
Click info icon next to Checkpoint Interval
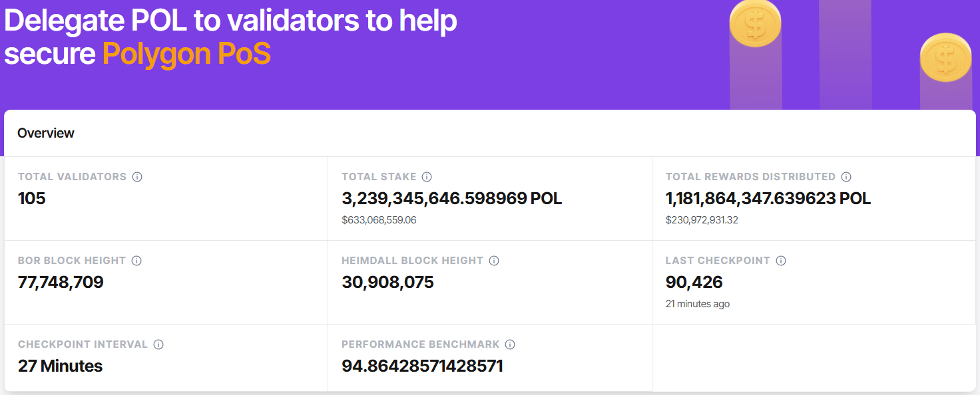click(158, 344)
